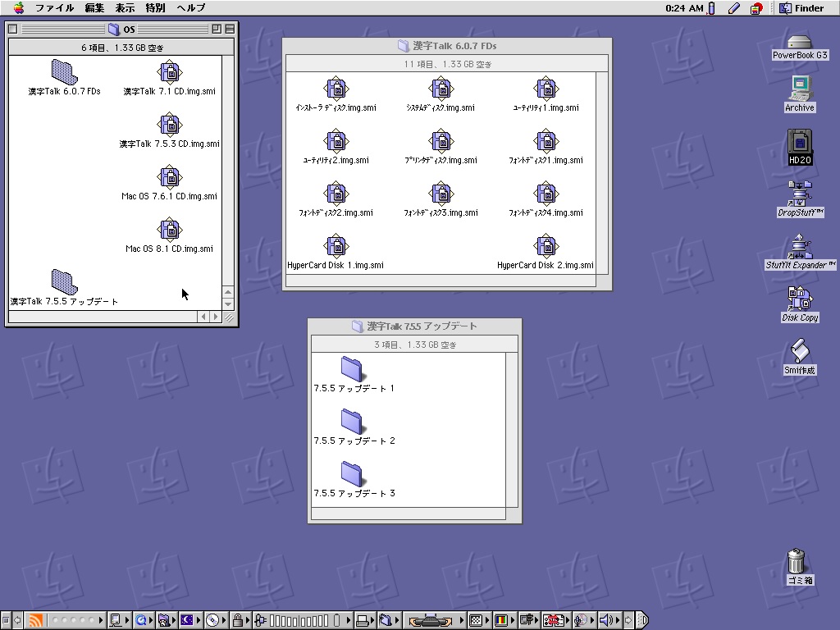
Task: Select Mac OS 8.1 CD.img.smi icon
Action: pyautogui.click(x=169, y=230)
